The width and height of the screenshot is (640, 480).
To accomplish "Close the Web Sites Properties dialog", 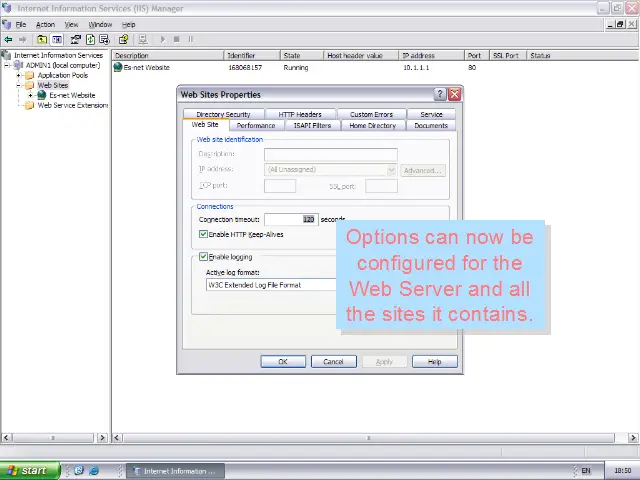I will pyautogui.click(x=454, y=94).
